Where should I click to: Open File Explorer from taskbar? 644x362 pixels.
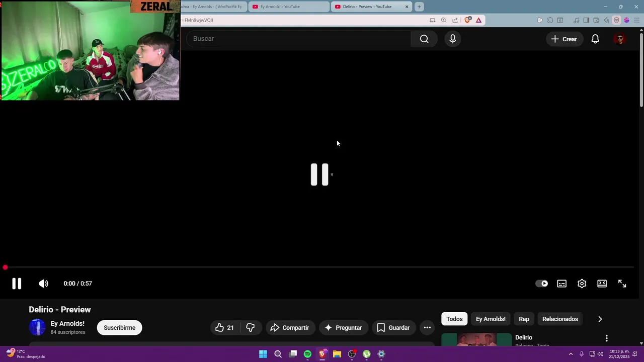click(337, 354)
